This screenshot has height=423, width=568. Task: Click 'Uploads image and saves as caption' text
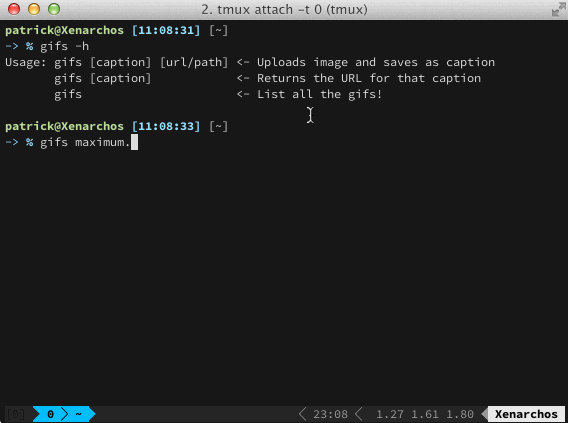point(376,62)
